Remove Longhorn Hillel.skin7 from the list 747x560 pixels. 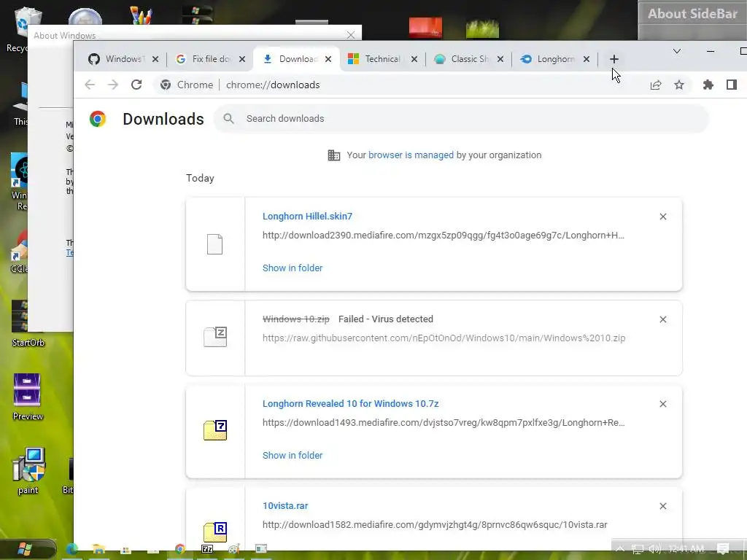point(662,217)
